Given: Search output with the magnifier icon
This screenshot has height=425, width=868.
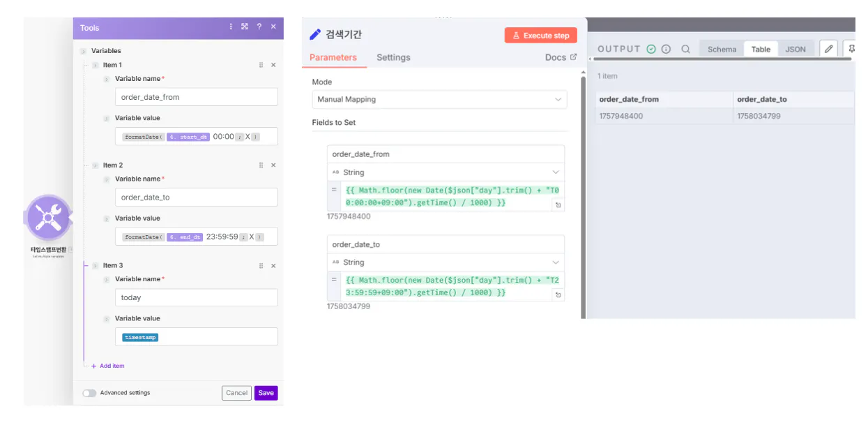Looking at the screenshot, I should (x=685, y=49).
